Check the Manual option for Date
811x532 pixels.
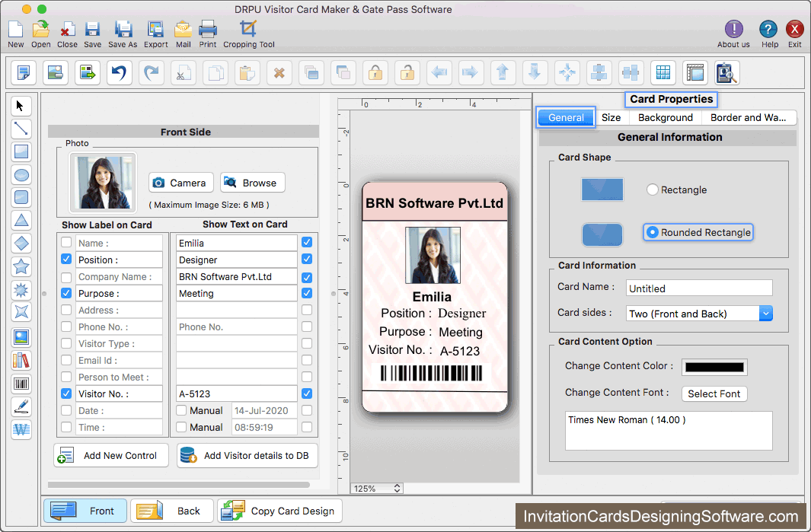(181, 410)
